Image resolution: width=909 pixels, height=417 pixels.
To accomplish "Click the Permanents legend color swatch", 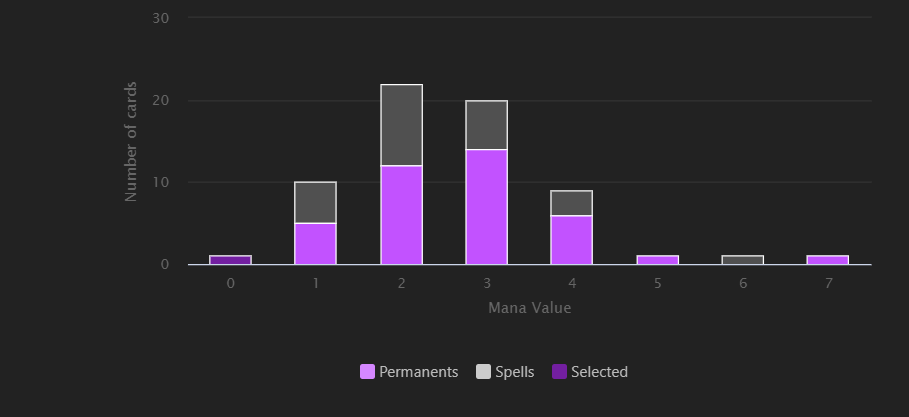I will pos(367,372).
